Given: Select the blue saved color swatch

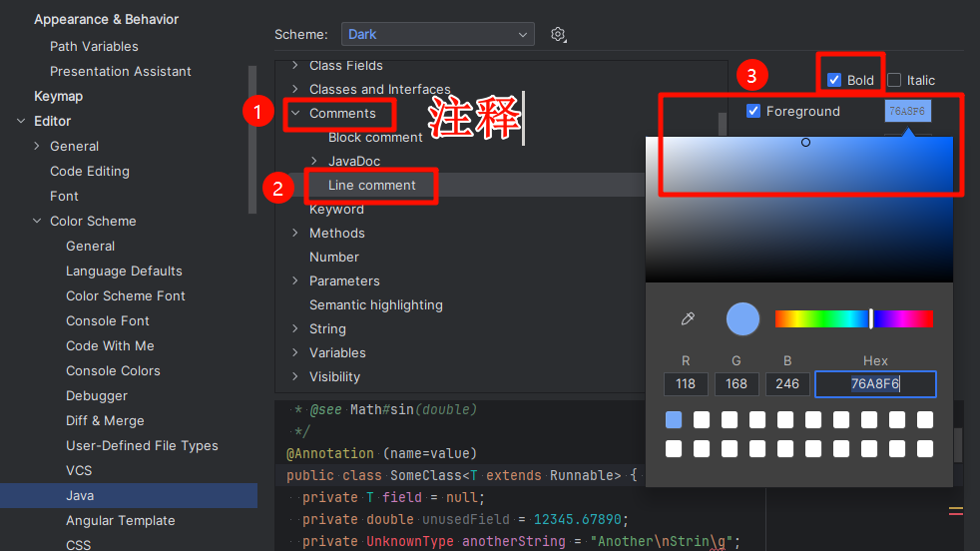Looking at the screenshot, I should click(673, 419).
